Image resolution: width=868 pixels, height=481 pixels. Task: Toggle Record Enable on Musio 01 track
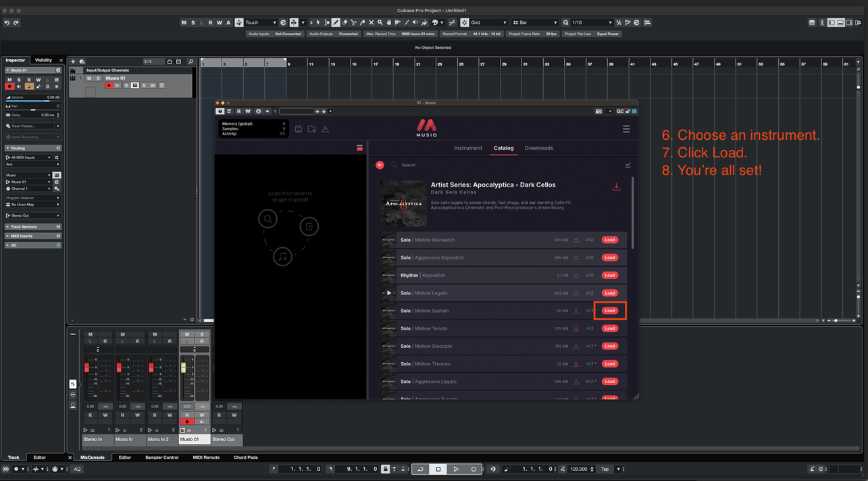109,85
